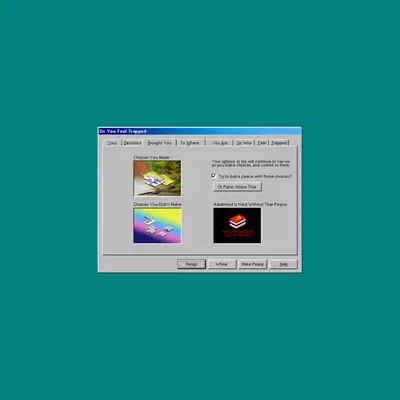Switch to the So Why tab
The width and height of the screenshot is (400, 400).
[x=244, y=143]
